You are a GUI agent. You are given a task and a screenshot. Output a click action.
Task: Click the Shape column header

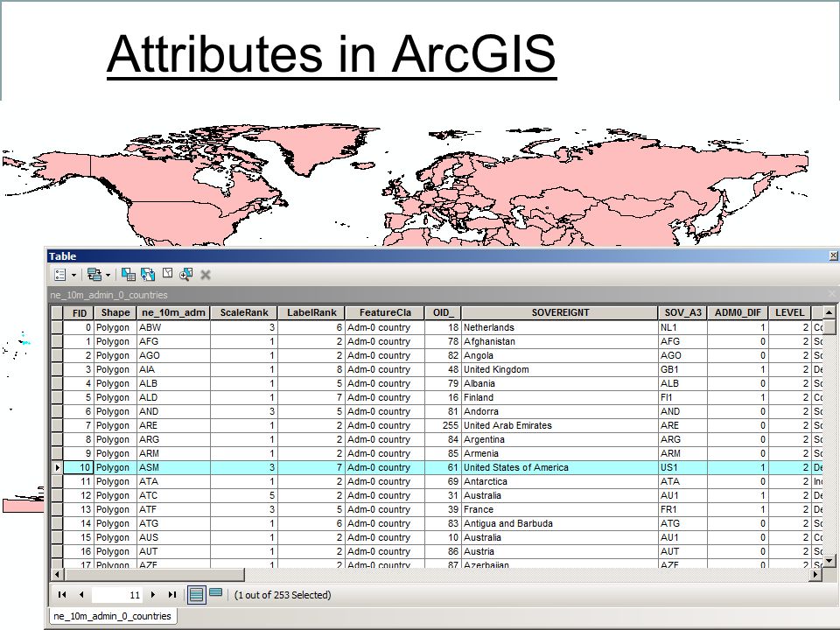coord(115,313)
